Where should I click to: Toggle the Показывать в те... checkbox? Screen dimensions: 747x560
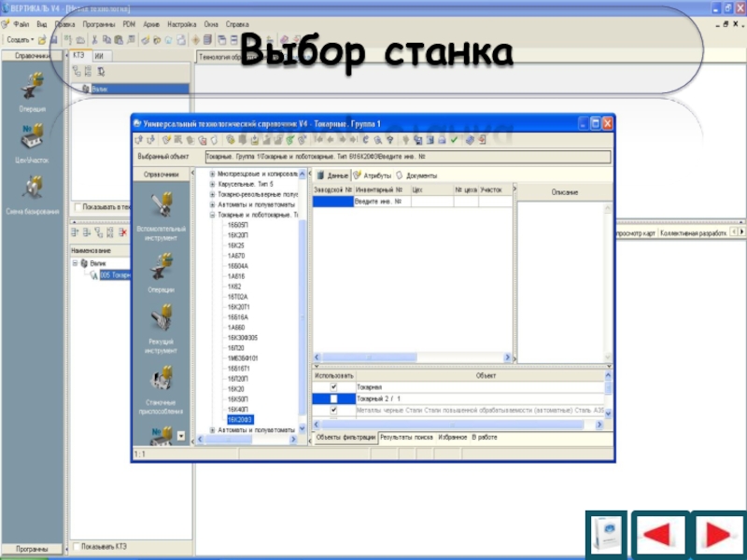pos(78,207)
